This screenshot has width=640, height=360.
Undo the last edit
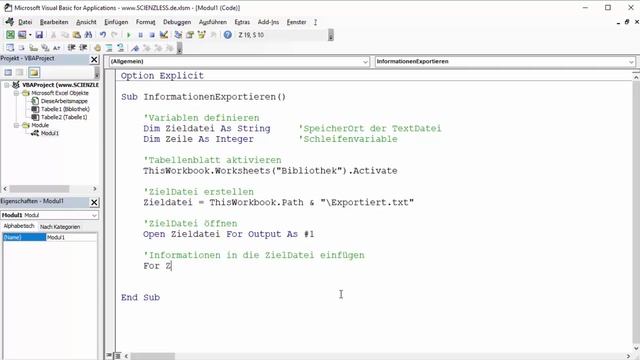pos(103,35)
